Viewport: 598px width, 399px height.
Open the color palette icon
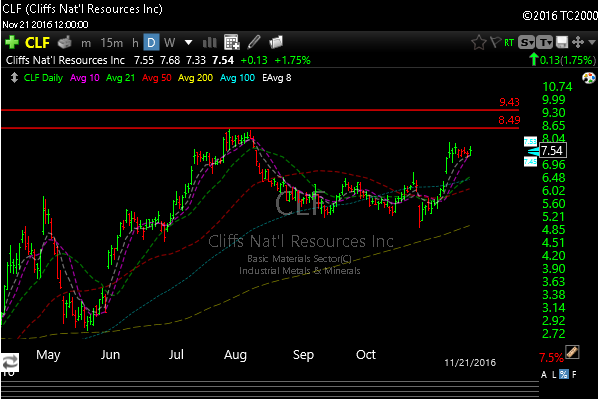coord(589,78)
